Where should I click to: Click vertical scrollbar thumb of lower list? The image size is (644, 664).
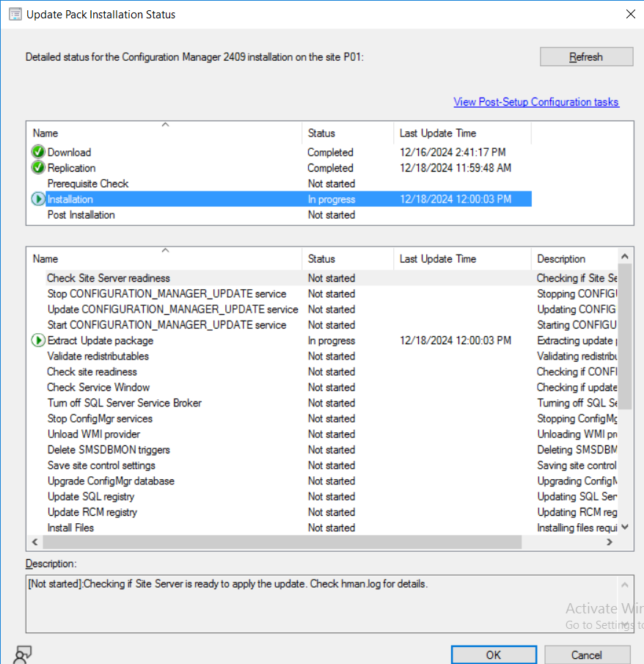[625, 337]
